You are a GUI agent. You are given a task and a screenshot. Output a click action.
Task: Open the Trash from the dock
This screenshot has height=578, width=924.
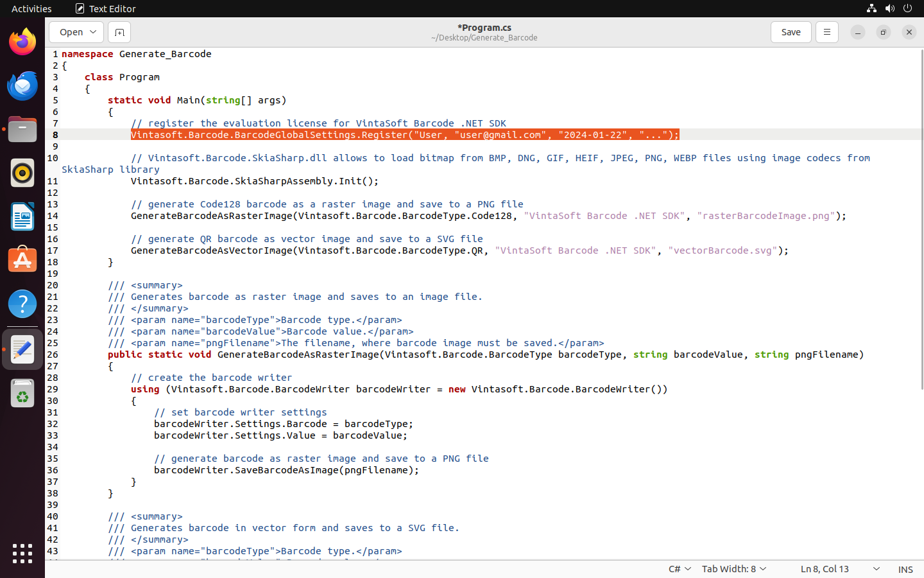tap(22, 393)
